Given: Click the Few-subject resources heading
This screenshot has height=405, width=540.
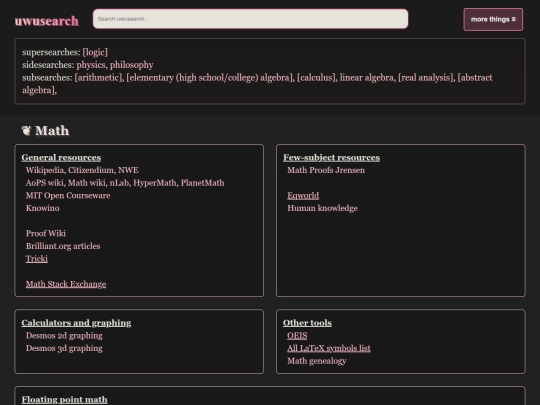Looking at the screenshot, I should click(332, 157).
